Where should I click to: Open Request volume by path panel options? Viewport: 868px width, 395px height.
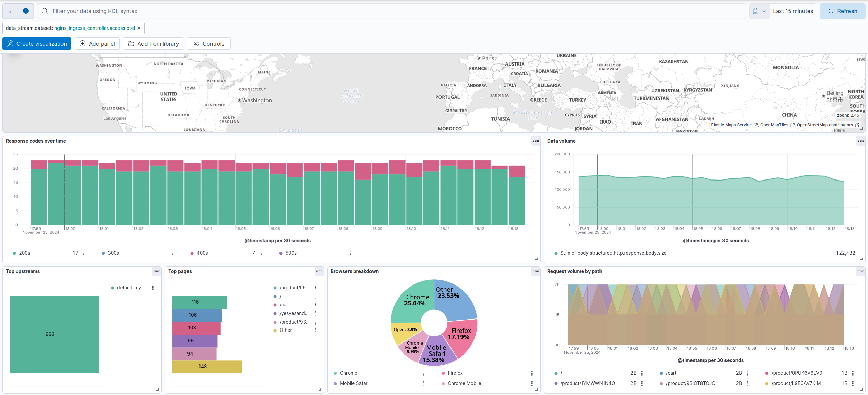pyautogui.click(x=861, y=271)
